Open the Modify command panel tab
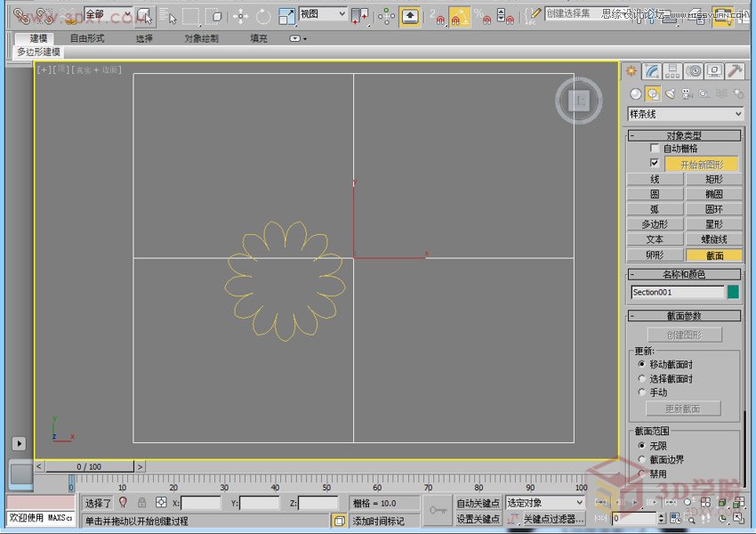Image resolution: width=756 pixels, height=534 pixels. click(x=652, y=71)
